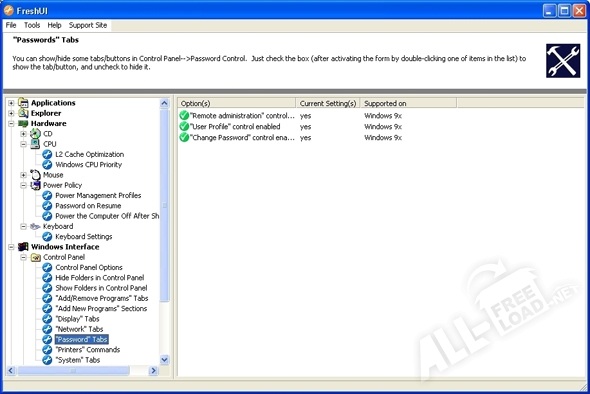Click the tree horizontal scrollbar thumb

pos(73,371)
